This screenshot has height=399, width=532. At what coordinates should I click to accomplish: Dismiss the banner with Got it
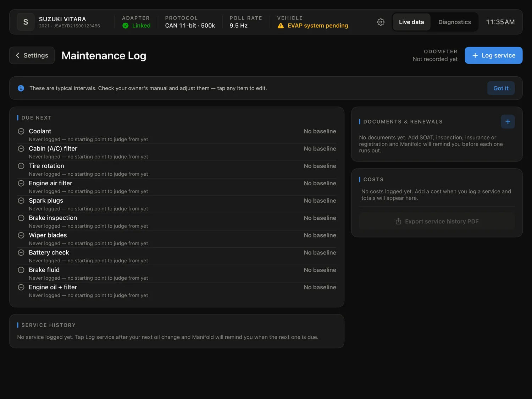click(501, 88)
